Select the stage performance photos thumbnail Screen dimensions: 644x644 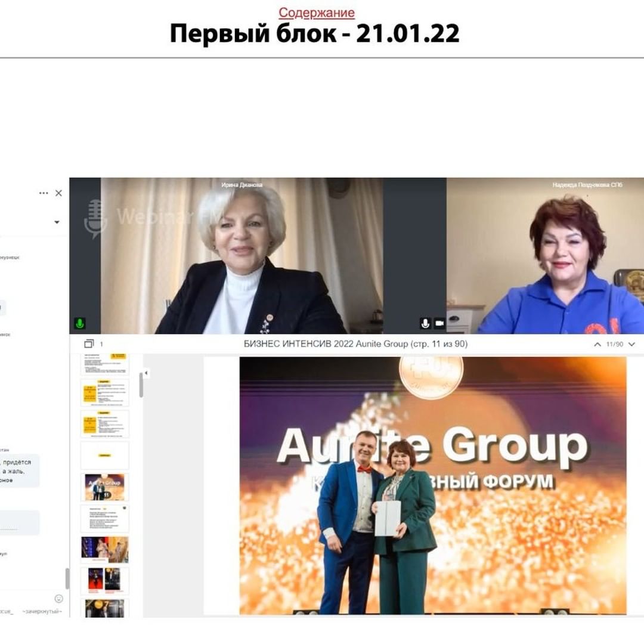(x=105, y=550)
